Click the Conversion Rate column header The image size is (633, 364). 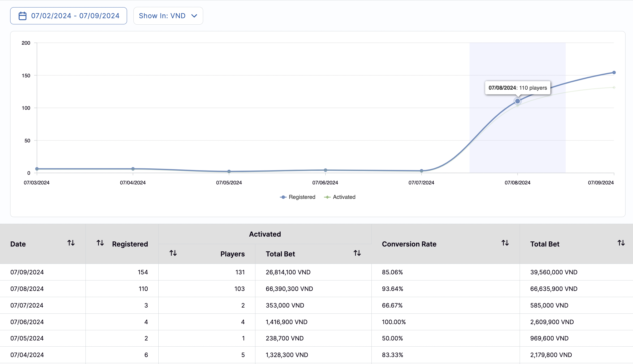tap(409, 244)
